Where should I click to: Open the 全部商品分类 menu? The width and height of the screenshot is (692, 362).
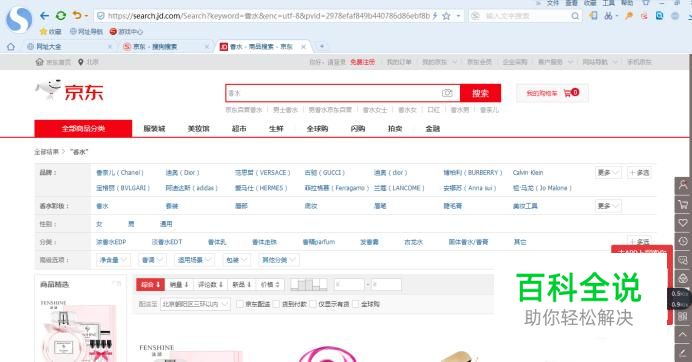click(x=83, y=128)
